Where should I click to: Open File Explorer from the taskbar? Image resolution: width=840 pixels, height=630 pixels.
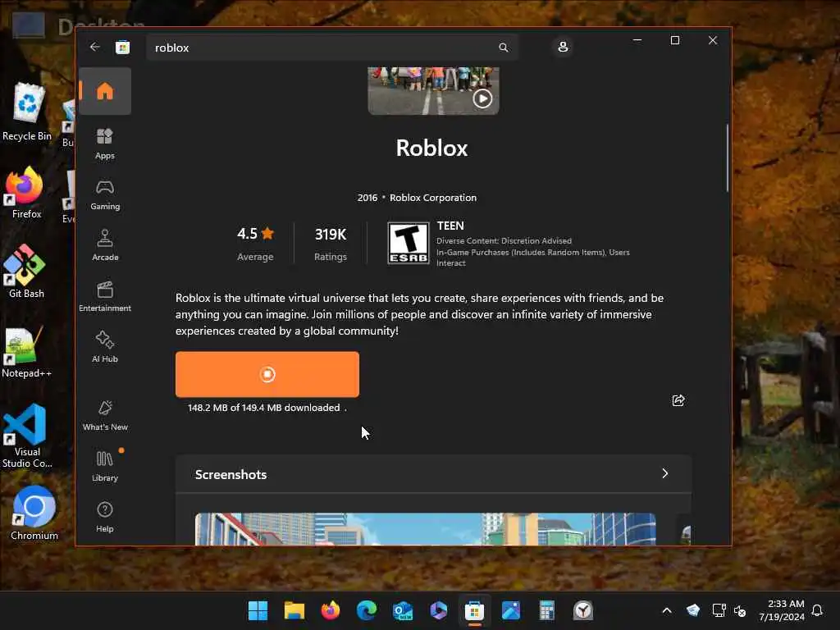[x=294, y=610]
